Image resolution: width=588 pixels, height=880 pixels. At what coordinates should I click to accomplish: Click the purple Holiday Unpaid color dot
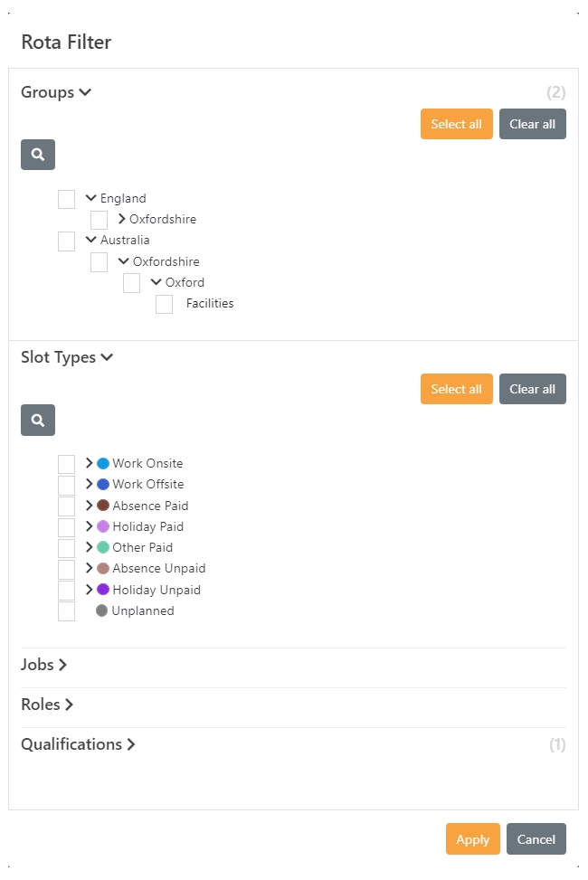pos(103,590)
